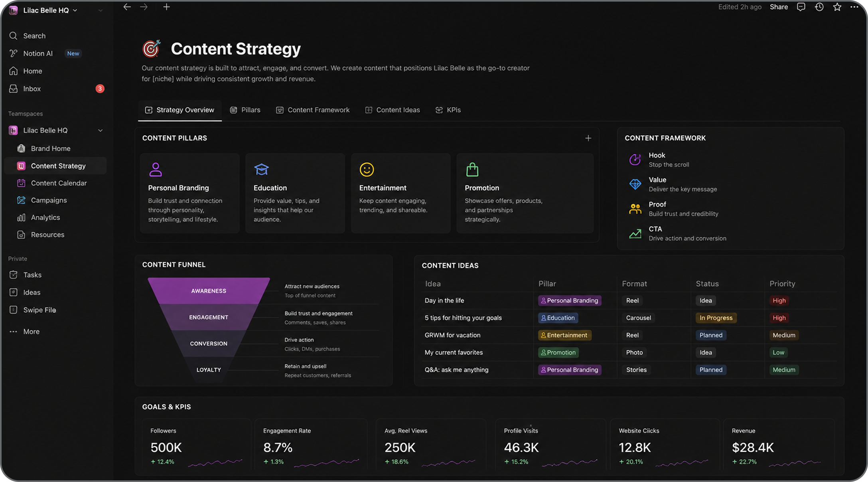Click the Inbox tray icon

point(13,88)
